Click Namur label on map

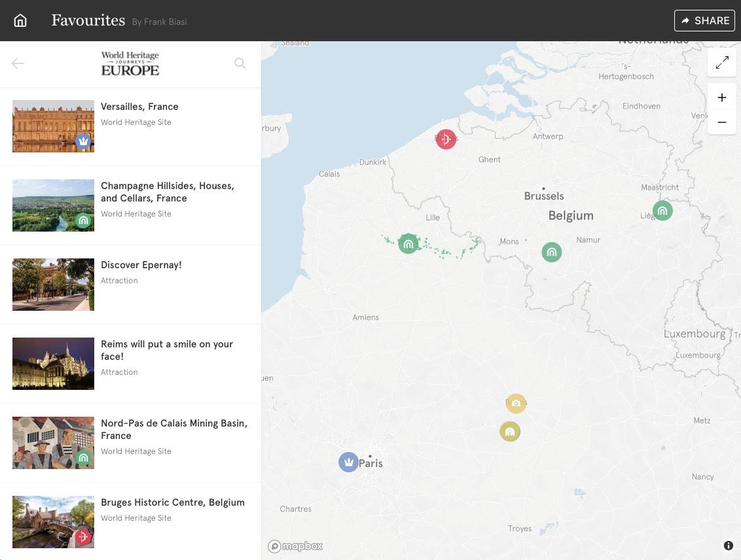coord(588,240)
